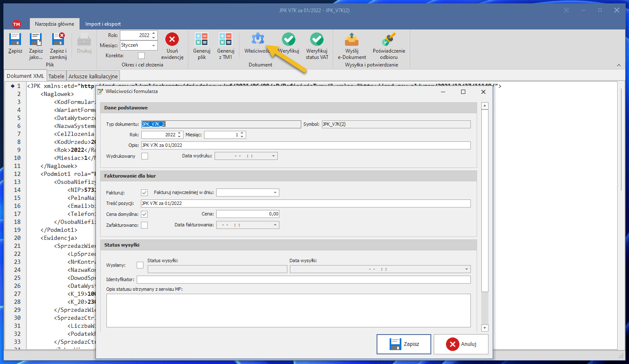Click the Zapisz button in dialog
629x364 pixels.
[x=404, y=344]
